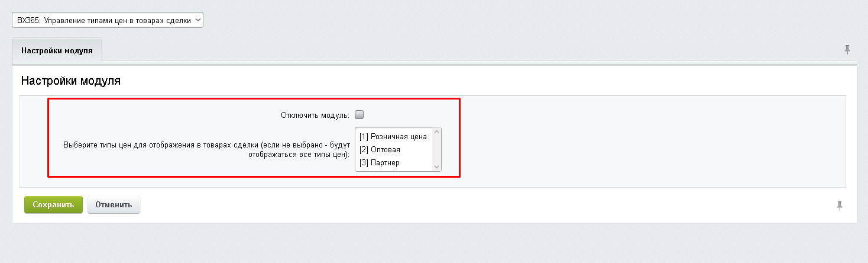Viewport: 868px width, 263px height.
Task: Select the [2] Оптовая price type
Action: (x=380, y=149)
